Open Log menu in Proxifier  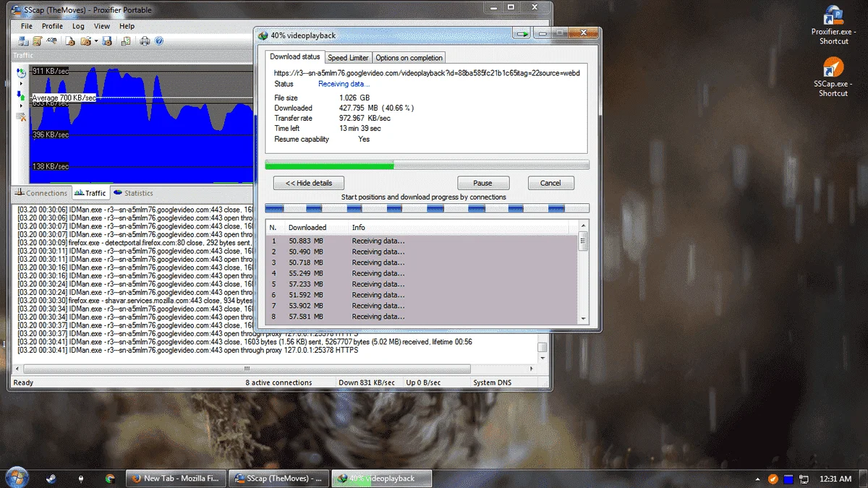click(78, 26)
